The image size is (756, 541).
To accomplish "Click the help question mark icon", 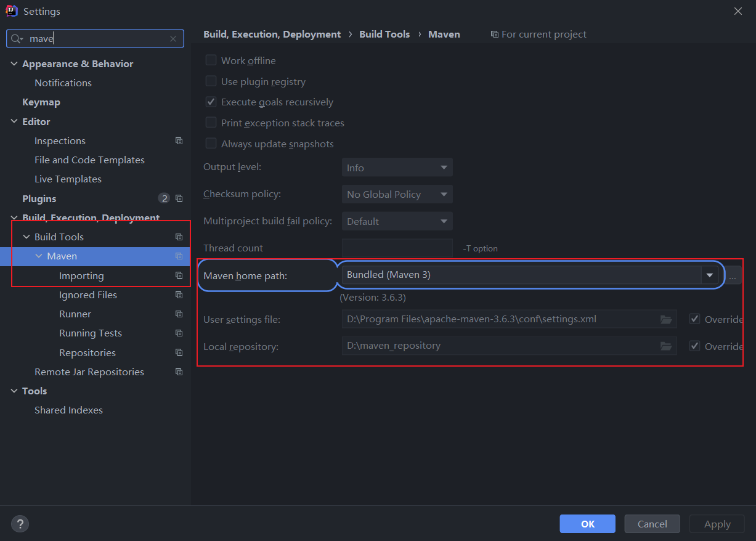I will pos(20,524).
